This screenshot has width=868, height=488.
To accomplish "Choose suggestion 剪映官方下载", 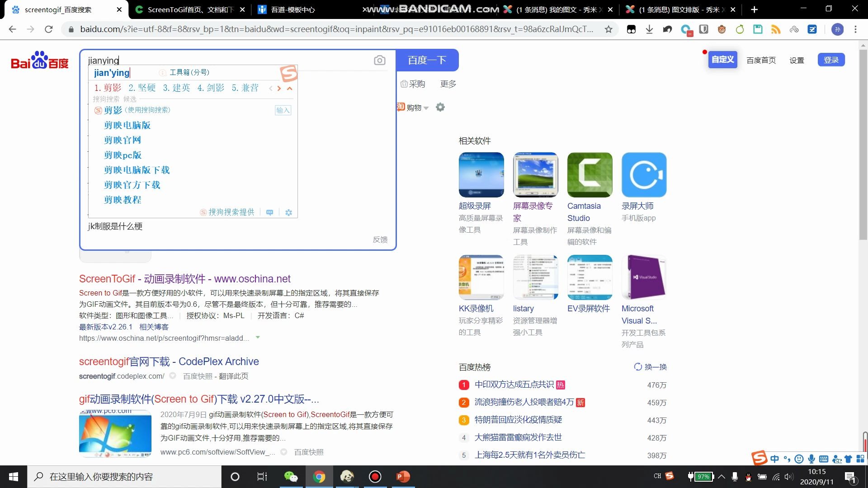I will pos(132,185).
